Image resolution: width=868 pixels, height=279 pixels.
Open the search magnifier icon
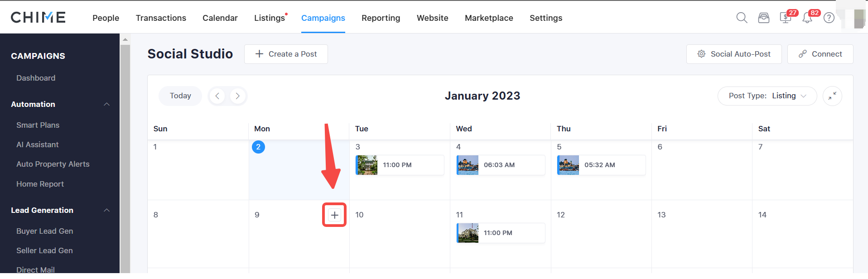[x=742, y=18]
